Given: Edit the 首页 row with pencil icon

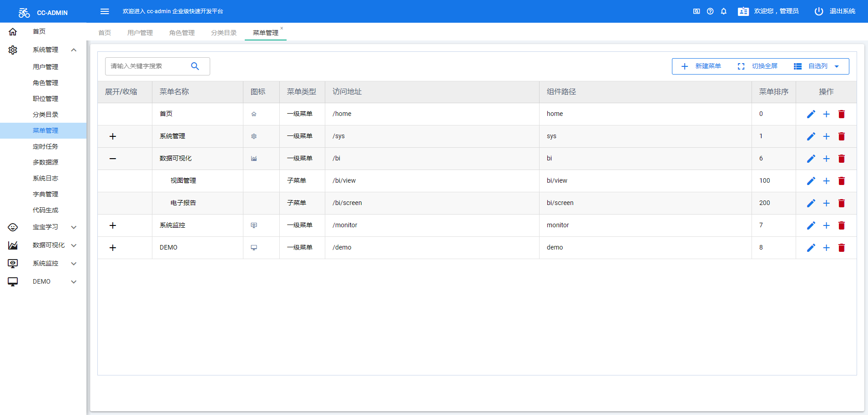Looking at the screenshot, I should pyautogui.click(x=811, y=114).
